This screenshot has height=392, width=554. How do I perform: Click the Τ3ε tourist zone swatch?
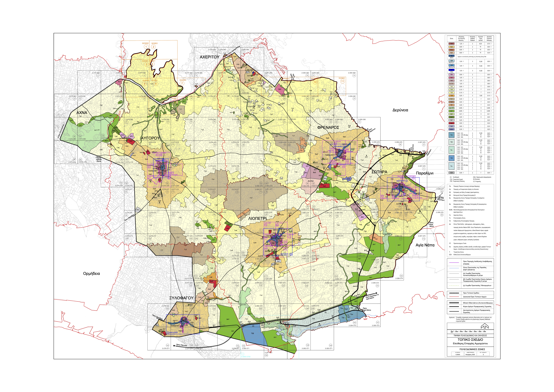tap(451, 166)
